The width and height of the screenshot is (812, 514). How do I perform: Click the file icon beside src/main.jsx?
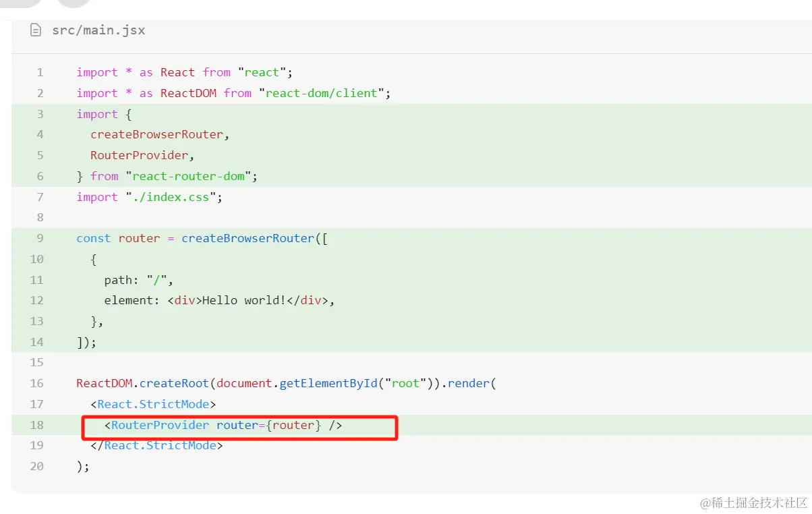coord(36,30)
